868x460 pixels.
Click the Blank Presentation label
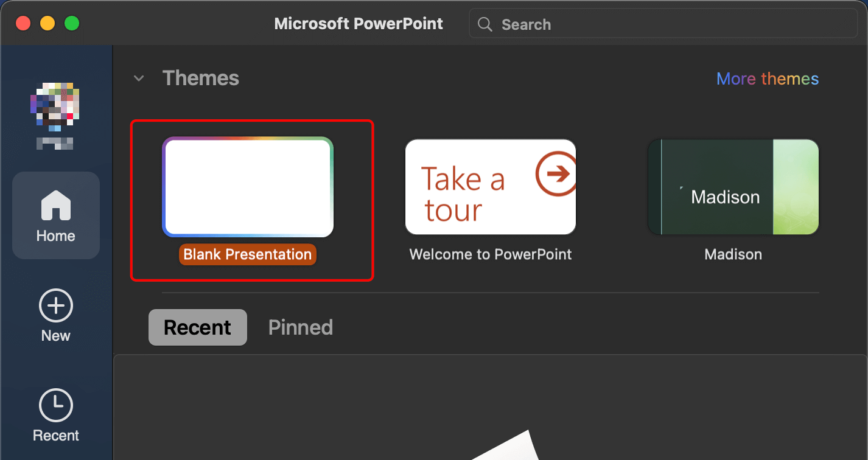pyautogui.click(x=248, y=254)
